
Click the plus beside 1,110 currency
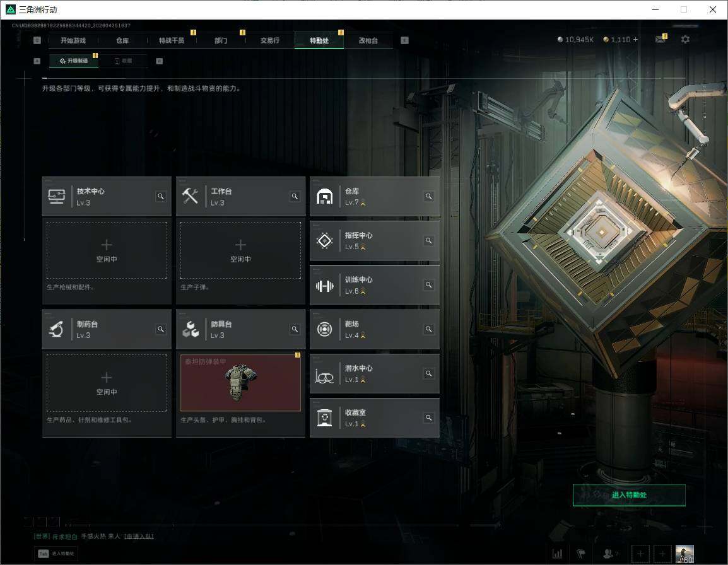tap(636, 40)
